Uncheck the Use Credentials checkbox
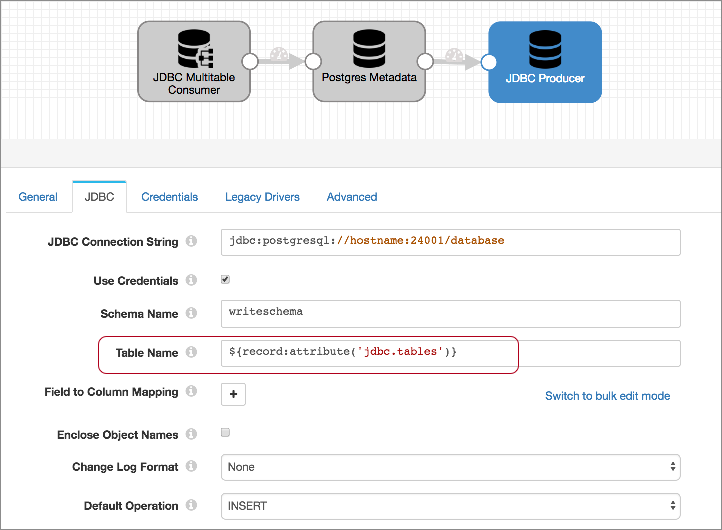The width and height of the screenshot is (722, 530). [x=225, y=281]
